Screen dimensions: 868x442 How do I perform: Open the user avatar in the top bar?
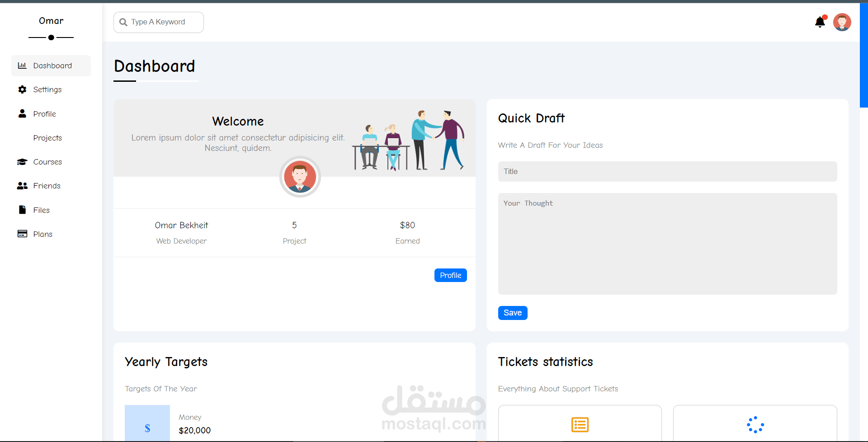point(842,22)
